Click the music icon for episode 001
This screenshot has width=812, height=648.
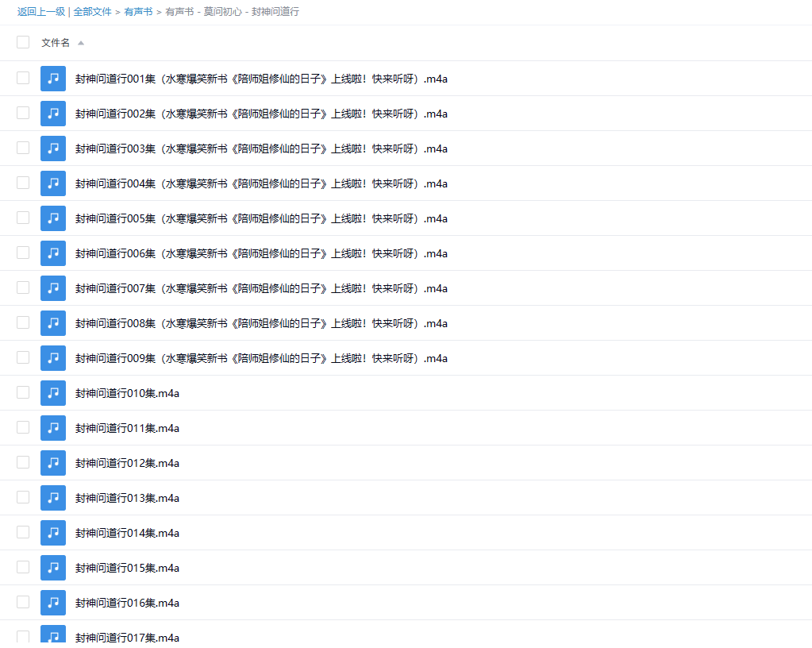tap(53, 79)
